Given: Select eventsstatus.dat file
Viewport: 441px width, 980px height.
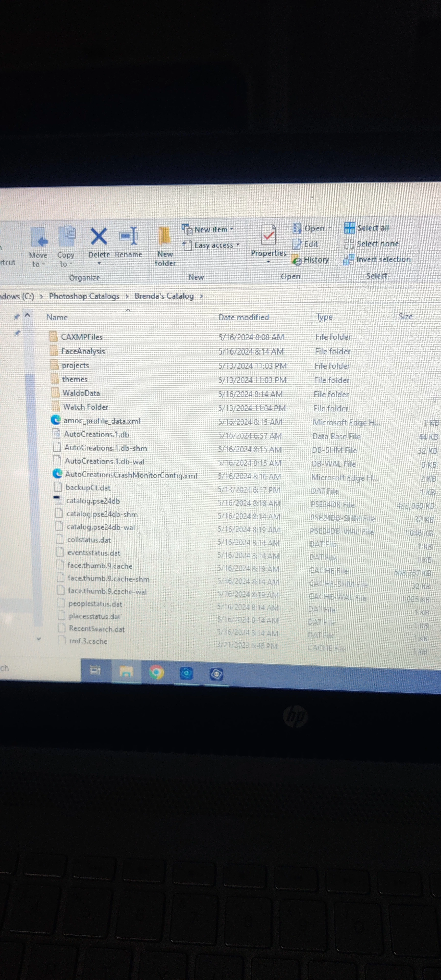Looking at the screenshot, I should coord(94,553).
